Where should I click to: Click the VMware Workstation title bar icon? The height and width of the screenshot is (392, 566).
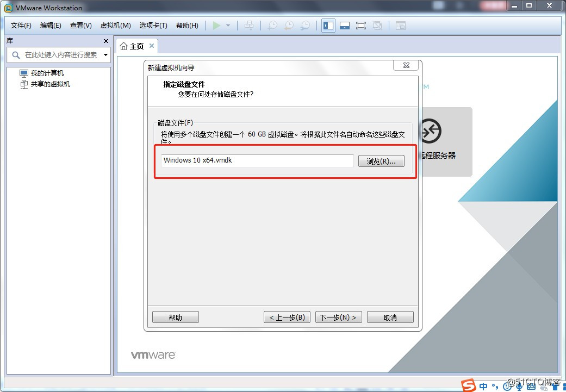(8, 8)
